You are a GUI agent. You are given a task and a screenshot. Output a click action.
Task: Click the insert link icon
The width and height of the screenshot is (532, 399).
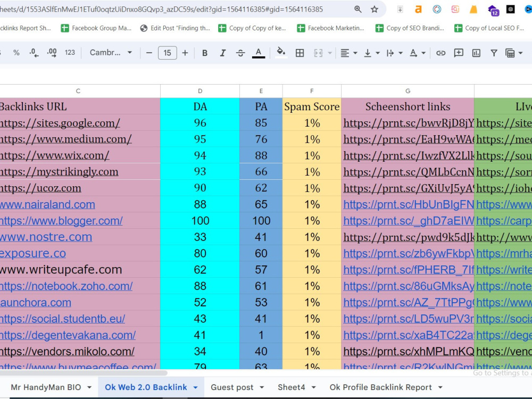pyautogui.click(x=440, y=53)
